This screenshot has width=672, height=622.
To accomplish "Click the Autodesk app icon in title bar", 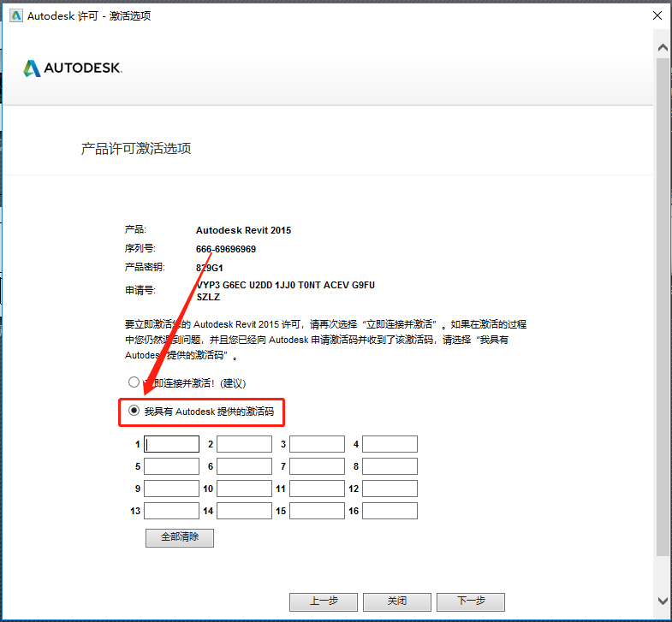I will (16, 16).
